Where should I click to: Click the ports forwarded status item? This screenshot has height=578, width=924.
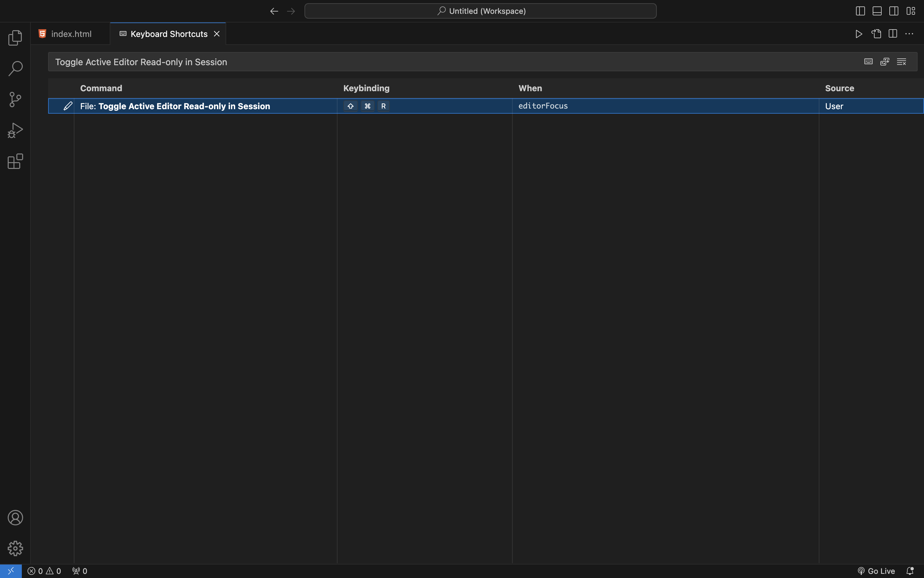(80, 571)
